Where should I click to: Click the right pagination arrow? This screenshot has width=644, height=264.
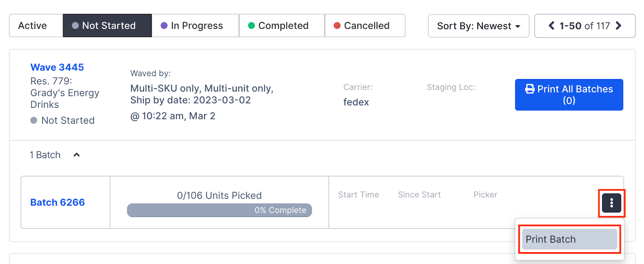619,25
